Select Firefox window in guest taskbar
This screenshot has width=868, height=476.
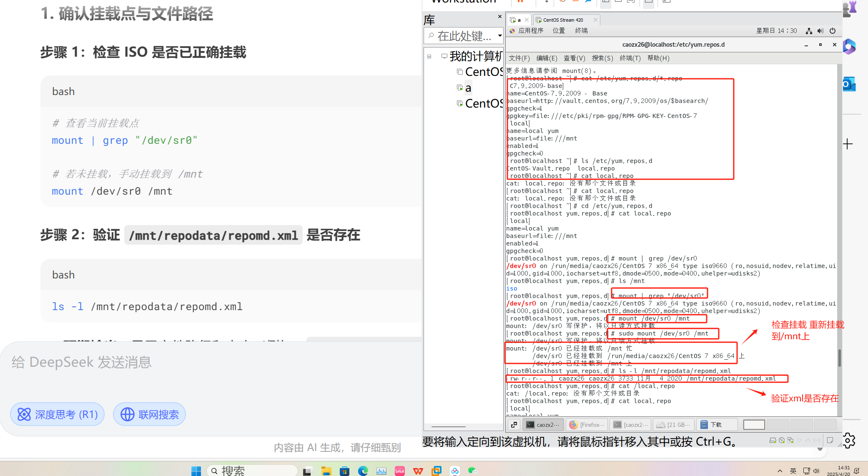tap(587, 425)
